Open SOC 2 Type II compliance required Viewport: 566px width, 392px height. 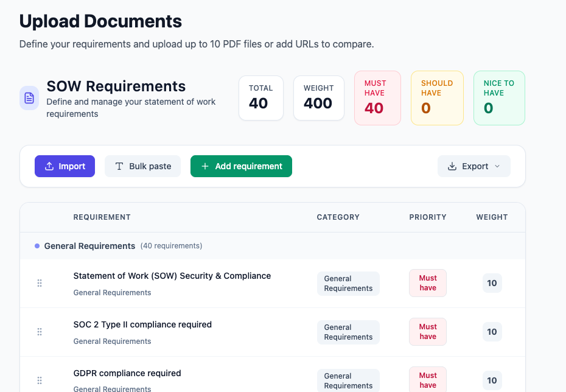pos(142,324)
